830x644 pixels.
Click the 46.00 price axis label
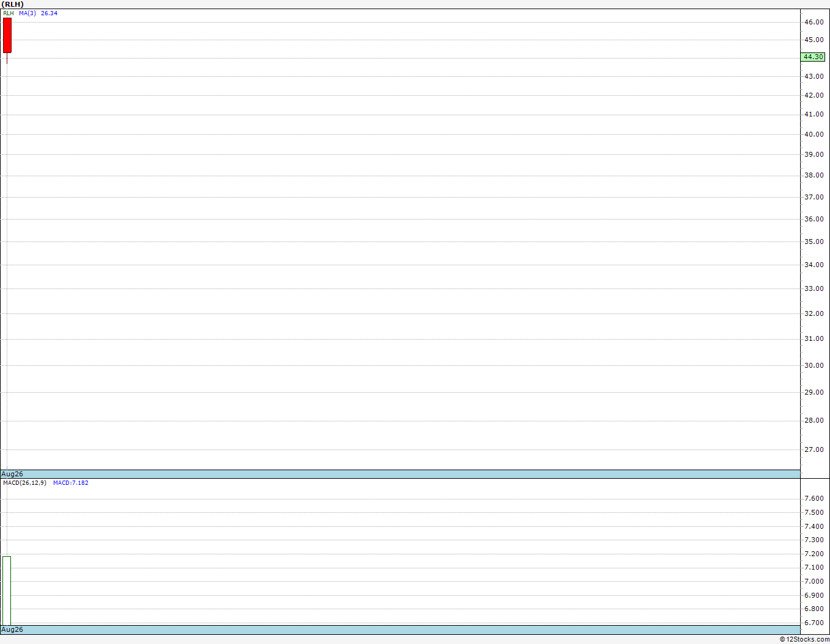coord(814,22)
